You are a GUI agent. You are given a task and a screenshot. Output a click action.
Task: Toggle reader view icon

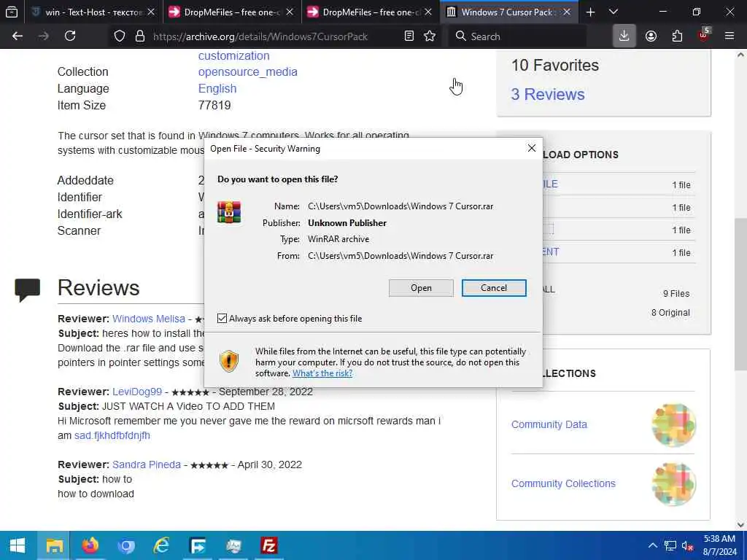409,36
